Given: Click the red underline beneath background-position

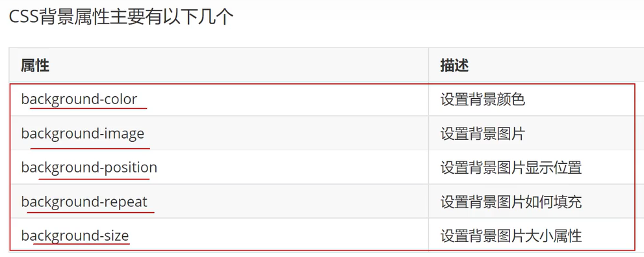Looking at the screenshot, I should [x=94, y=179].
